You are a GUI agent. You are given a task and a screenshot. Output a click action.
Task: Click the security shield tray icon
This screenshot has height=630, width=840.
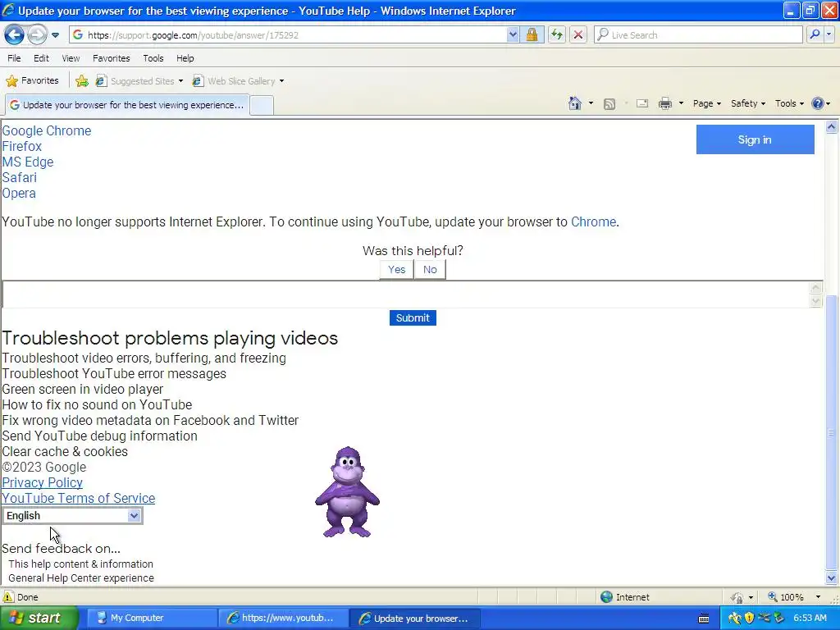coord(750,619)
